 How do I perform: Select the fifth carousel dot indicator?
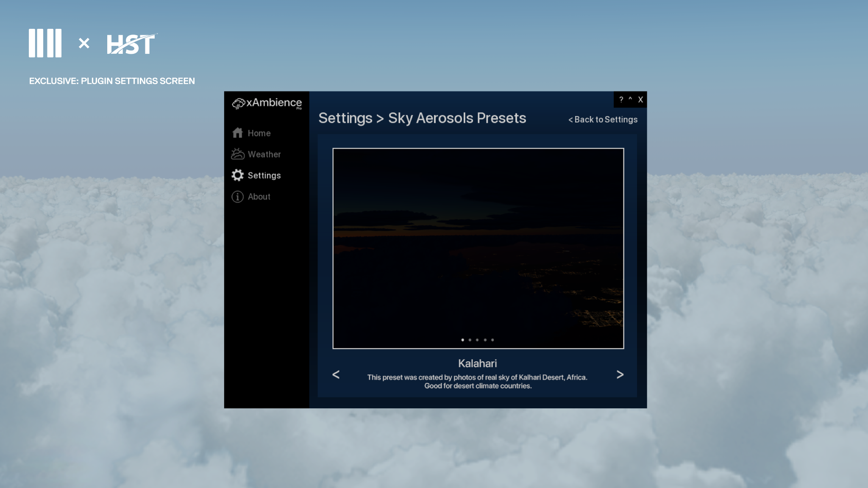click(492, 340)
